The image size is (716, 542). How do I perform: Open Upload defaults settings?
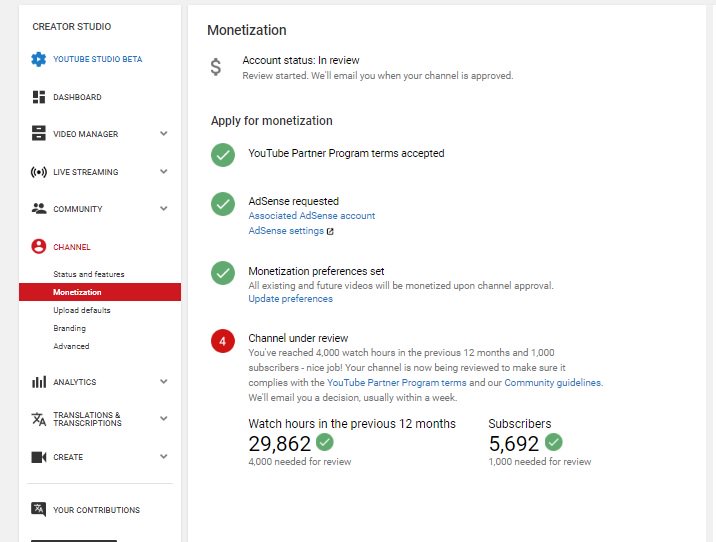[x=82, y=310]
